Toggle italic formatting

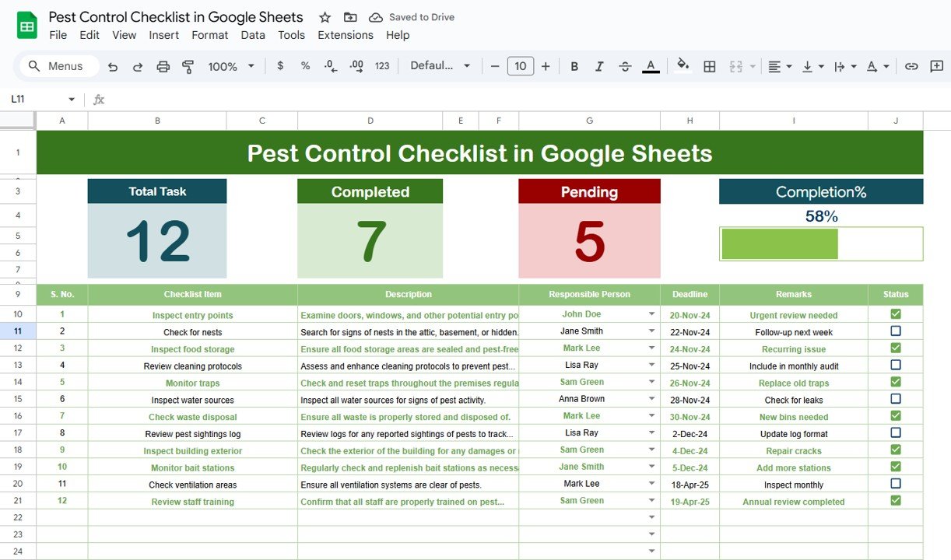pyautogui.click(x=599, y=67)
